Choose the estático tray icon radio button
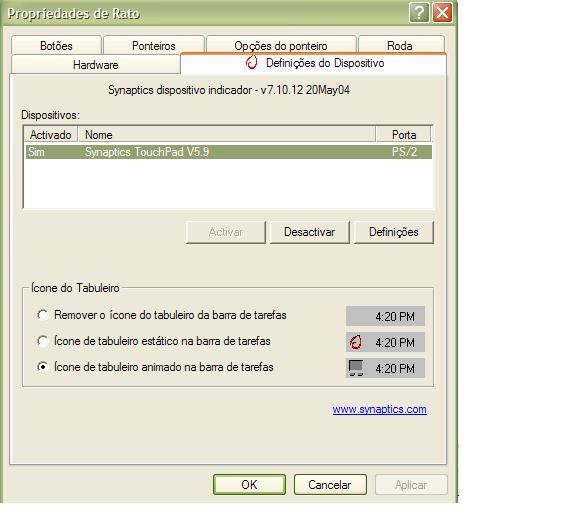 [x=43, y=341]
